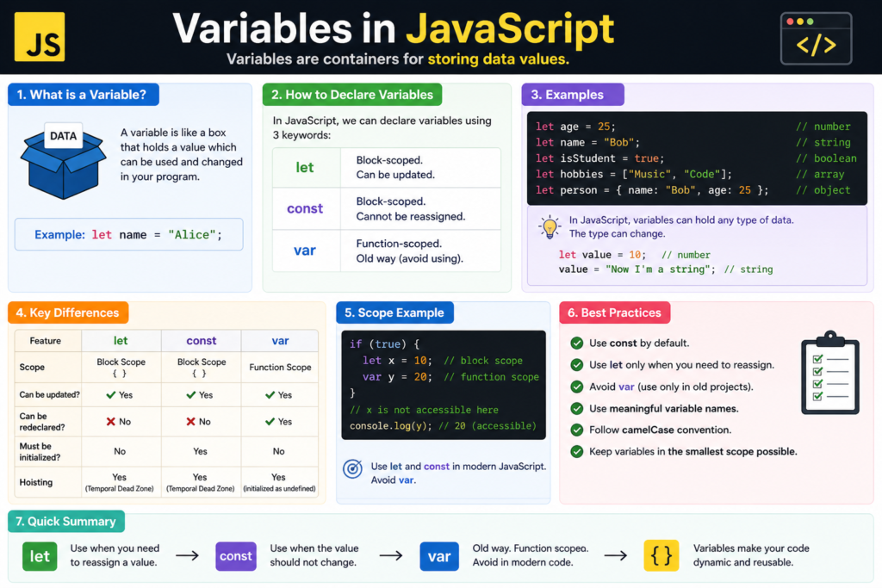The image size is (882, 588).
Task: Click the lightbulb icon in the Examples section
Action: (x=550, y=226)
